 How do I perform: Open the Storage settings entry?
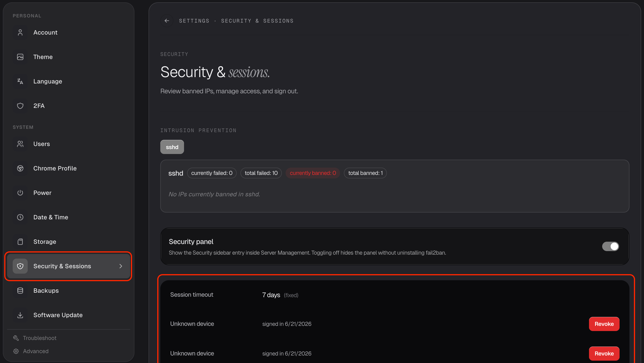pos(68,242)
